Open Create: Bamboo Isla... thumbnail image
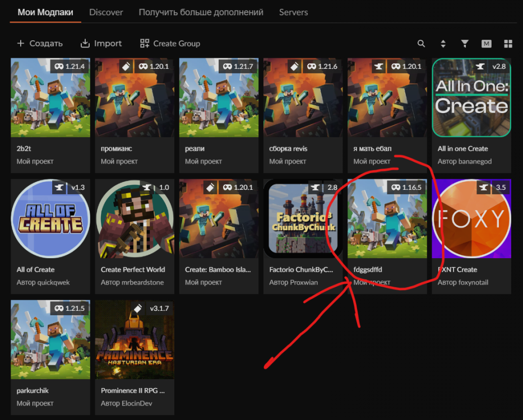The width and height of the screenshot is (523, 420). (219, 218)
